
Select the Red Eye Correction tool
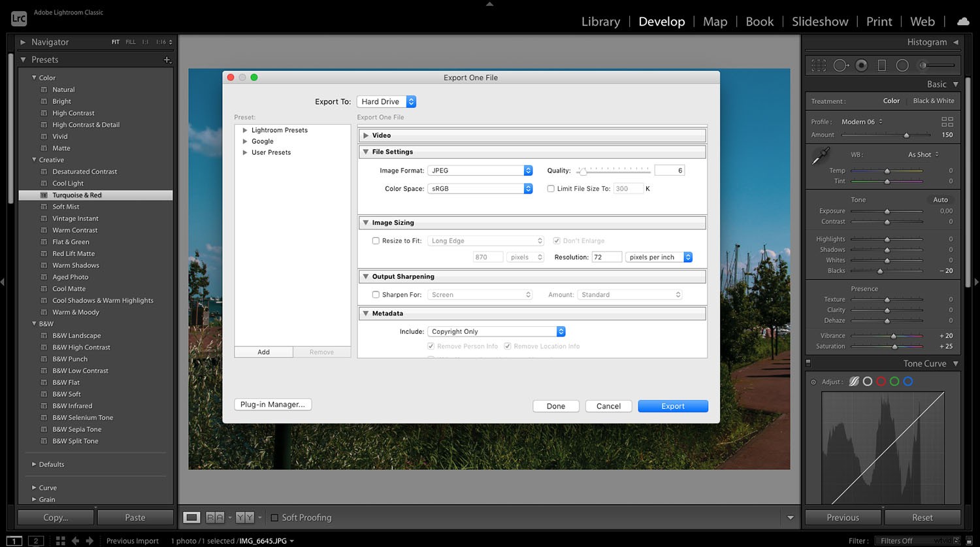tap(861, 65)
